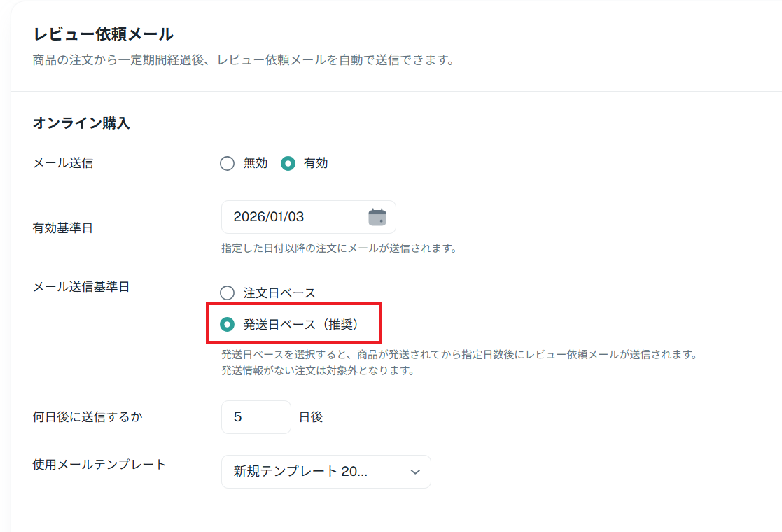
Task: Click the 発送日ベース（推奨） label text
Action: pos(301,325)
